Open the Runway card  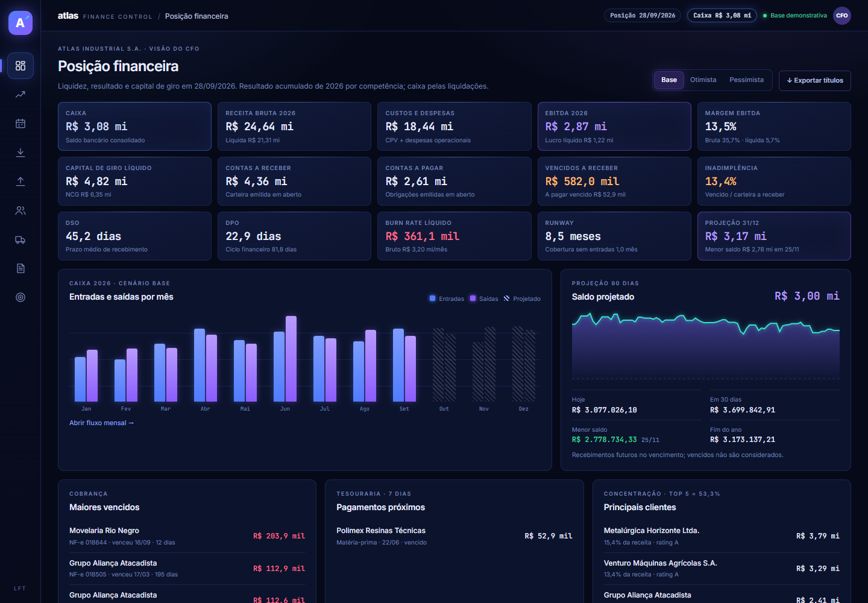point(614,236)
